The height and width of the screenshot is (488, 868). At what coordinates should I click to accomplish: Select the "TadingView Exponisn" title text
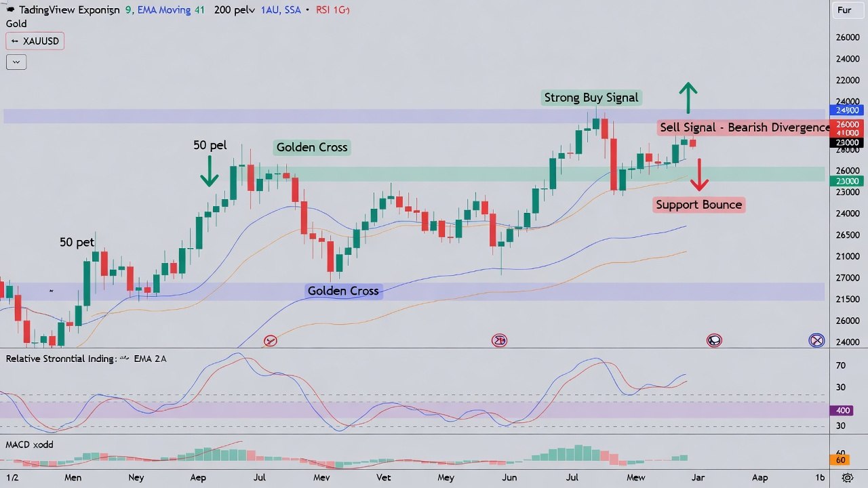[x=69, y=10]
